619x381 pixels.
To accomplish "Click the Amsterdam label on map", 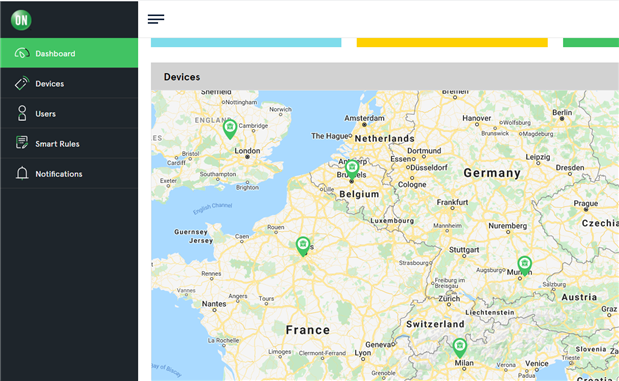I will (364, 118).
